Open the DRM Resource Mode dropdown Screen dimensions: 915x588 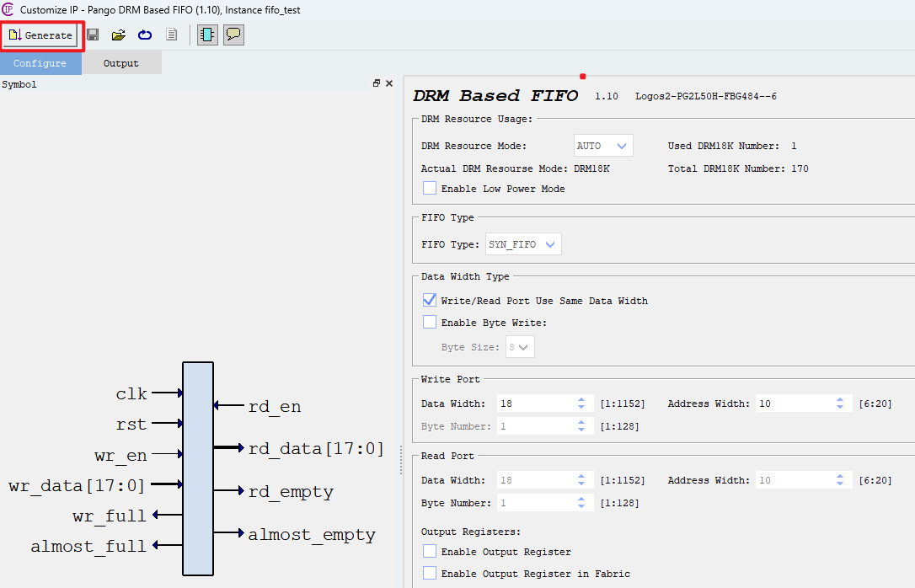click(603, 145)
